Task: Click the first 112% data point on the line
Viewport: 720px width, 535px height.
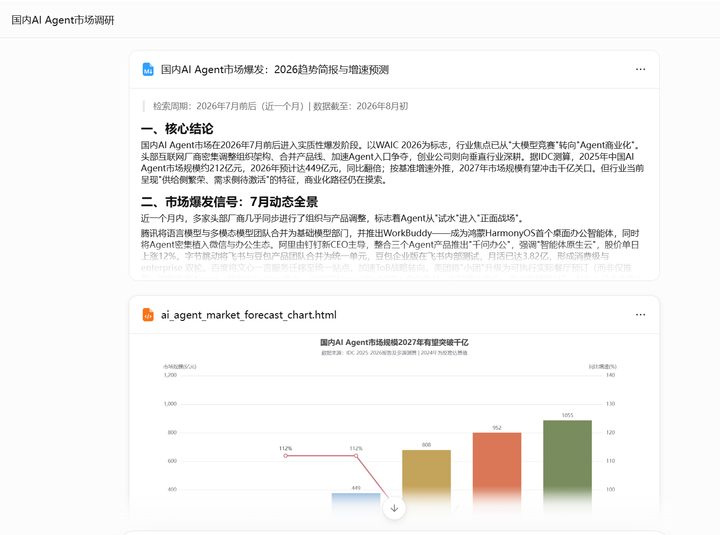Action: [x=286, y=456]
